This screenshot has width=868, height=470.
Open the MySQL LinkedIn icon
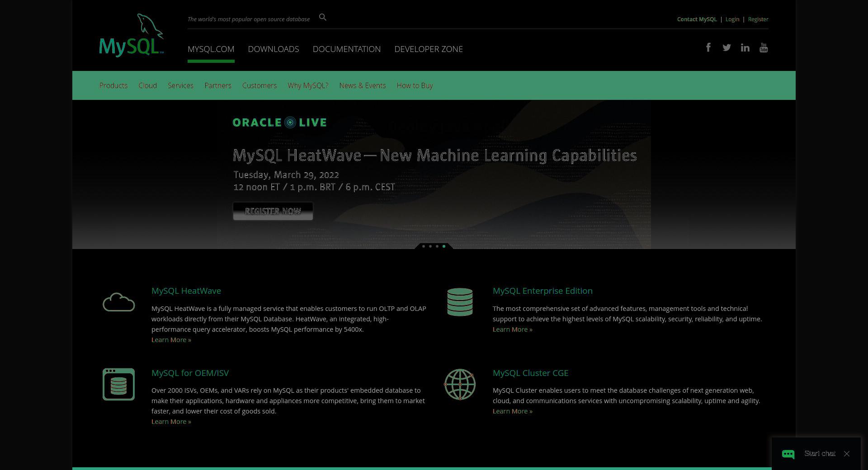(x=745, y=47)
